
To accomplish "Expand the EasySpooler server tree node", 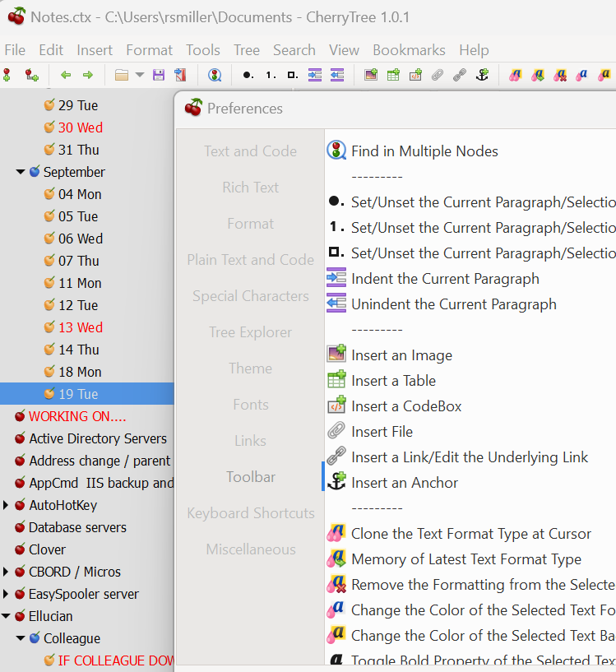I will [x=6, y=594].
